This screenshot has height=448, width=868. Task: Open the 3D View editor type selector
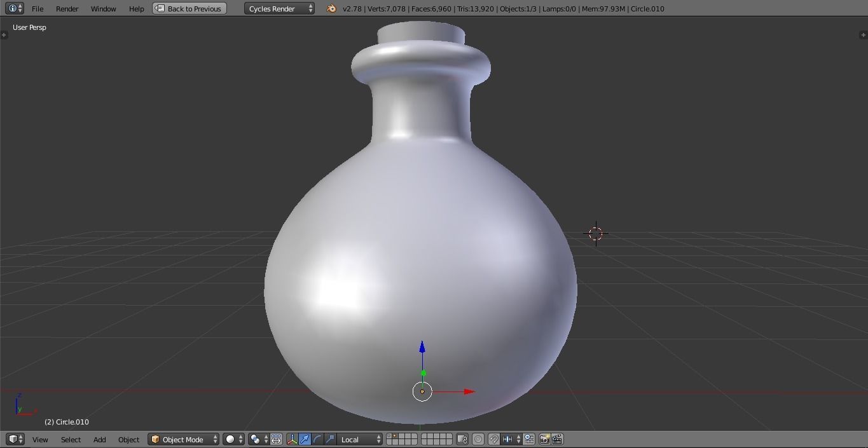tap(15, 439)
